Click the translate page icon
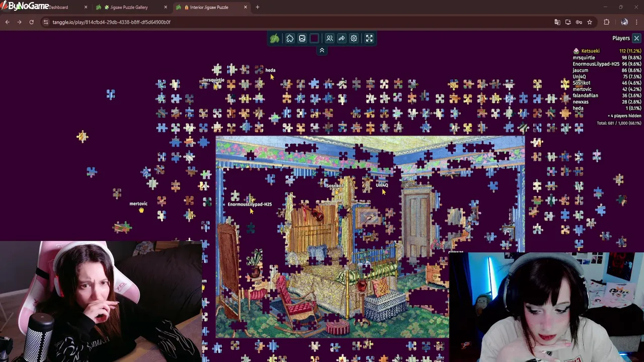This screenshot has width=644, height=362. coord(557,22)
